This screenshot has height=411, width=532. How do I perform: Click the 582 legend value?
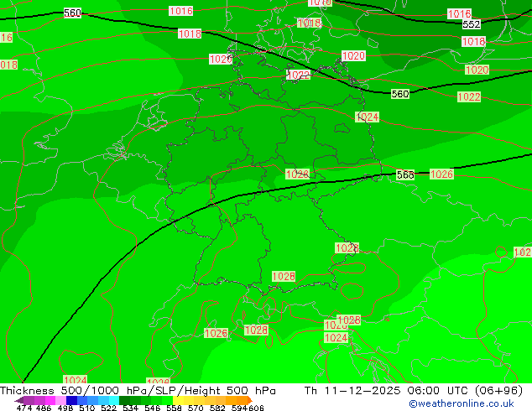tap(217, 408)
